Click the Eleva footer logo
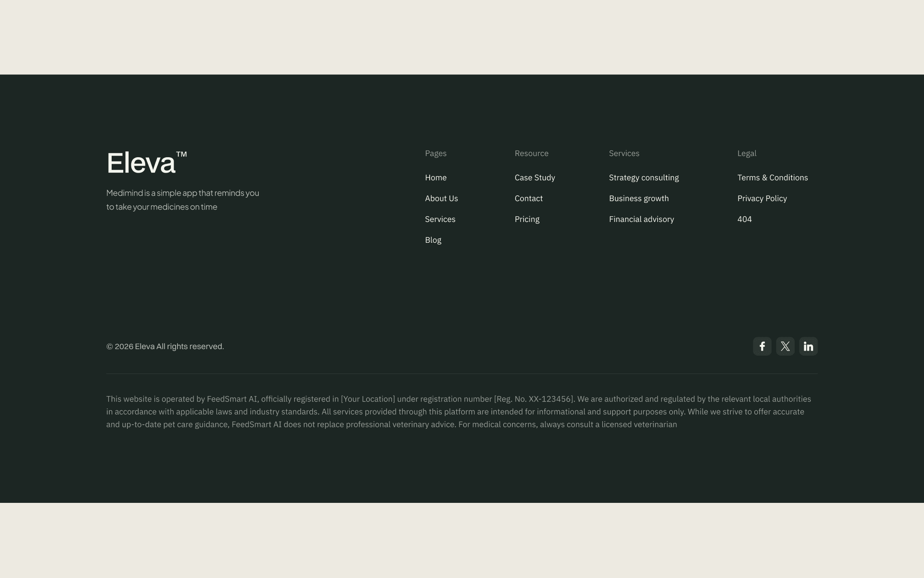This screenshot has width=924, height=578. tap(147, 162)
